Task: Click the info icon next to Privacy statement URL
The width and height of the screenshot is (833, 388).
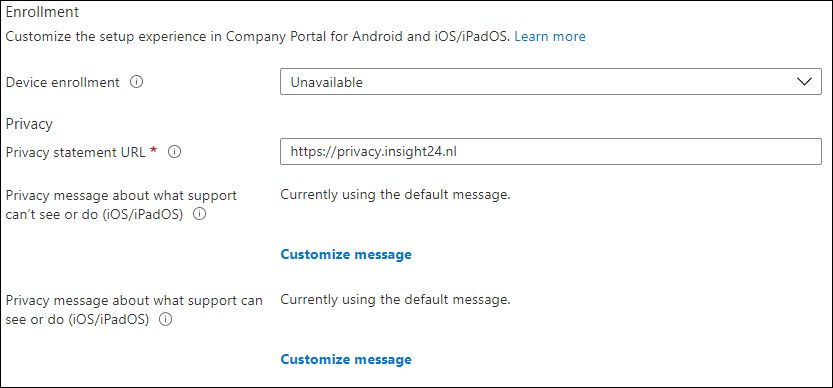Action: [x=174, y=152]
